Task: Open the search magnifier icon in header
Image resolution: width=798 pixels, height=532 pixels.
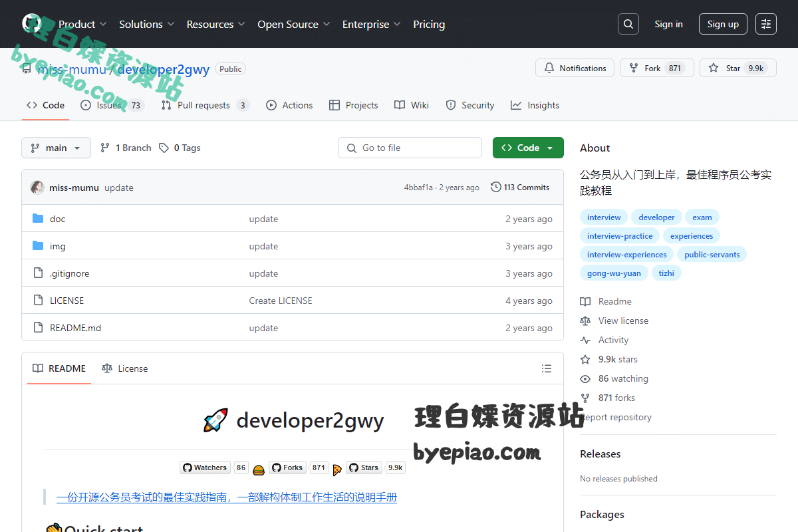Action: coord(628,24)
